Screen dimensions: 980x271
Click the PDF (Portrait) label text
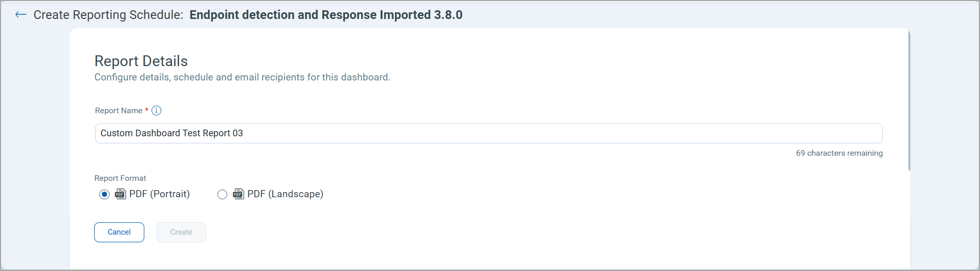(x=159, y=194)
